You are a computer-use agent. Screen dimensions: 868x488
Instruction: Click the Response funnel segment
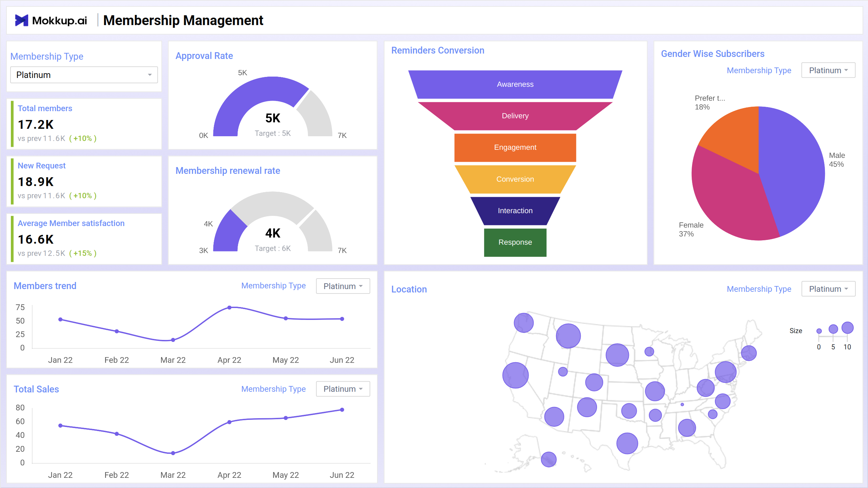click(x=515, y=242)
